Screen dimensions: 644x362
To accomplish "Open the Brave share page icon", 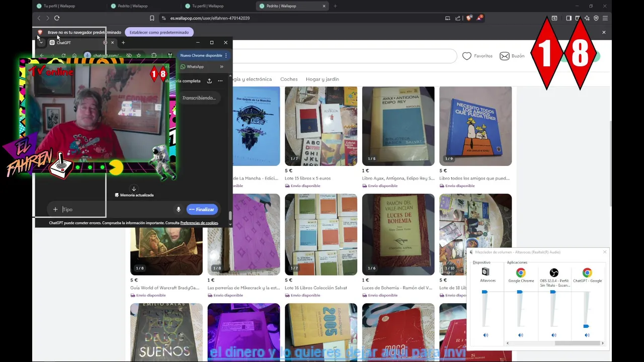I will (x=458, y=18).
